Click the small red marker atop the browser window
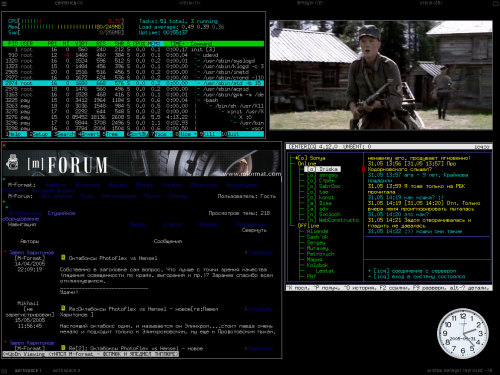The height and width of the screenshot is (375, 500). click(4, 145)
